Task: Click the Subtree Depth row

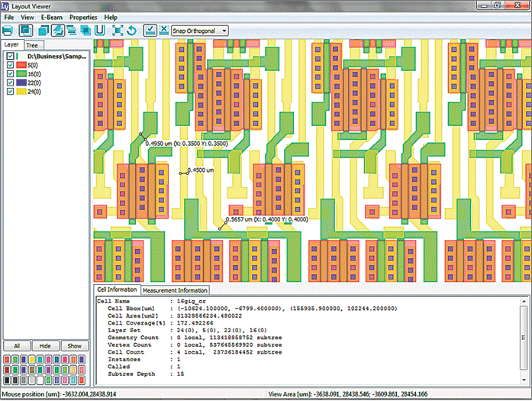Action: click(x=146, y=374)
